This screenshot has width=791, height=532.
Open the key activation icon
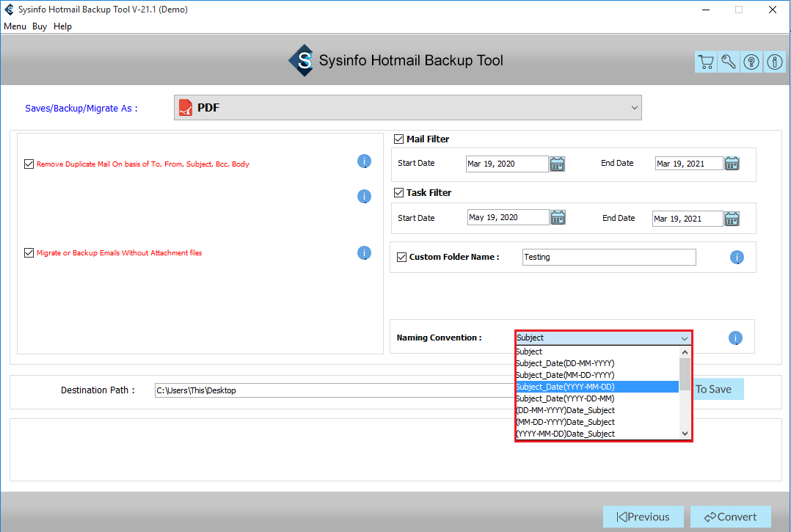coord(728,62)
